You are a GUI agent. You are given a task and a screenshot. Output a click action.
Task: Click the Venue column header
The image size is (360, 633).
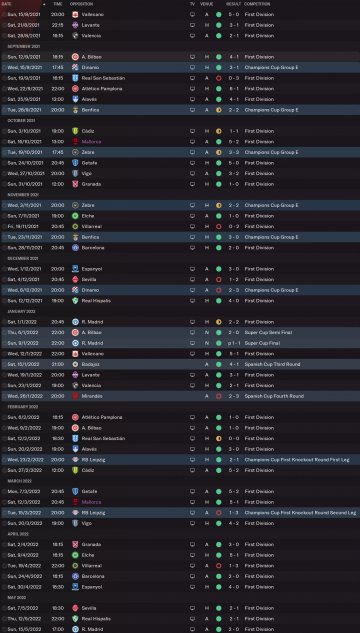(x=206, y=4)
